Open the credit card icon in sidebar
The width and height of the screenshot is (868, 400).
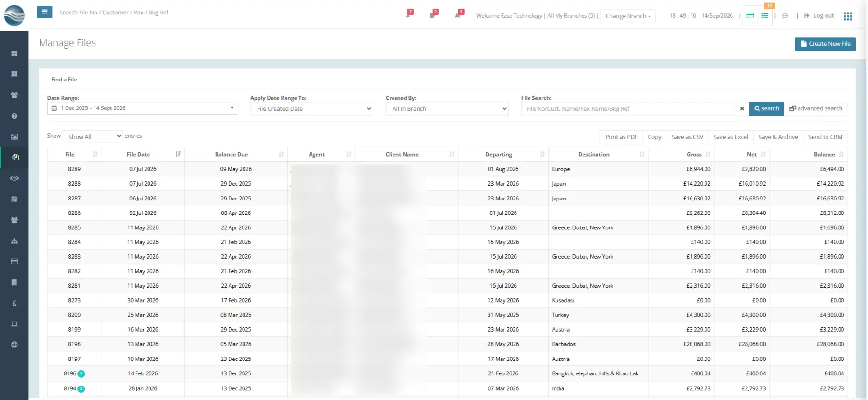(x=14, y=262)
